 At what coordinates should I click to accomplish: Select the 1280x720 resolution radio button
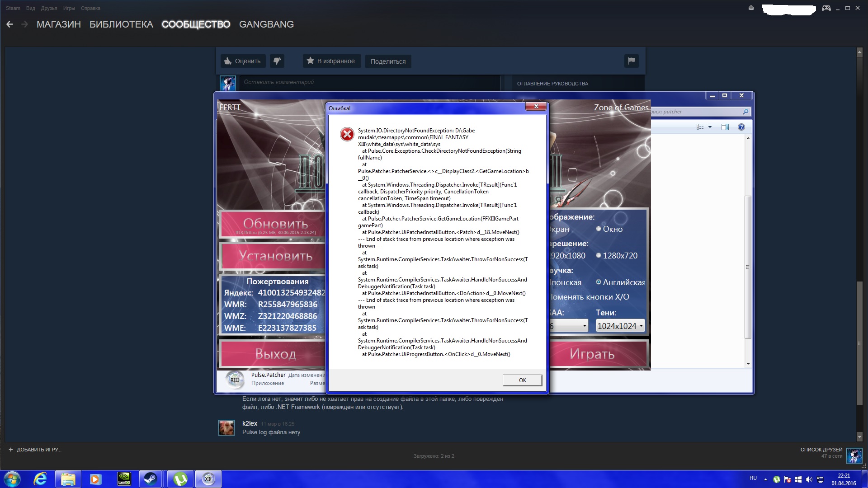tap(599, 255)
